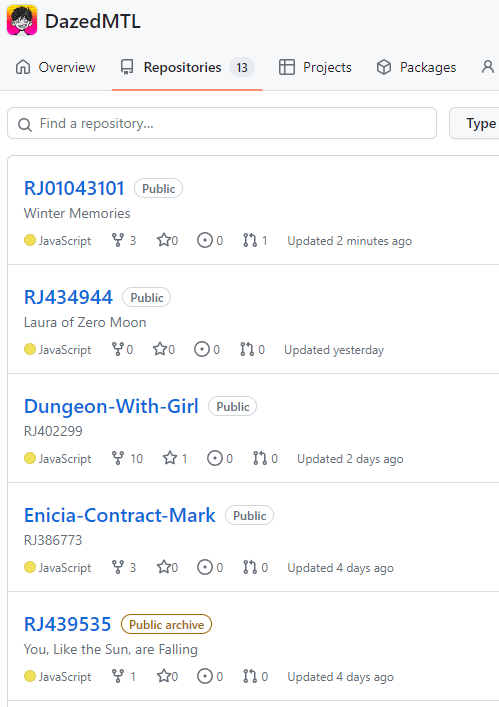The width and height of the screenshot is (499, 707).
Task: Select the Repositories tab
Action: 187,67
